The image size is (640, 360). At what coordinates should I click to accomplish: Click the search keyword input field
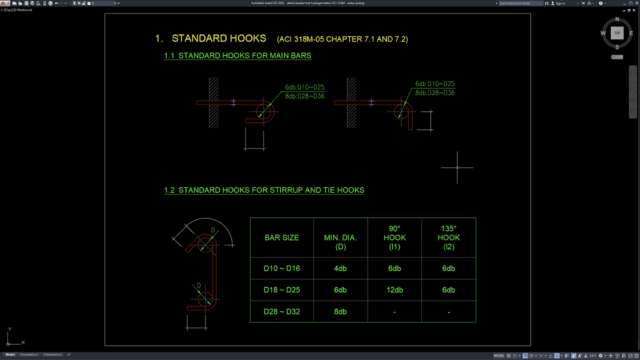pos(521,3)
